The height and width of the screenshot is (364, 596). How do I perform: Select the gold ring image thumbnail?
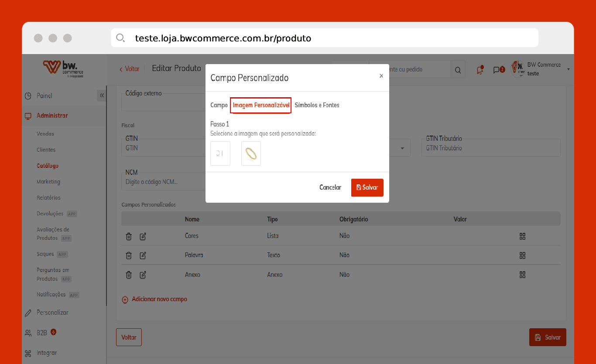click(x=251, y=153)
